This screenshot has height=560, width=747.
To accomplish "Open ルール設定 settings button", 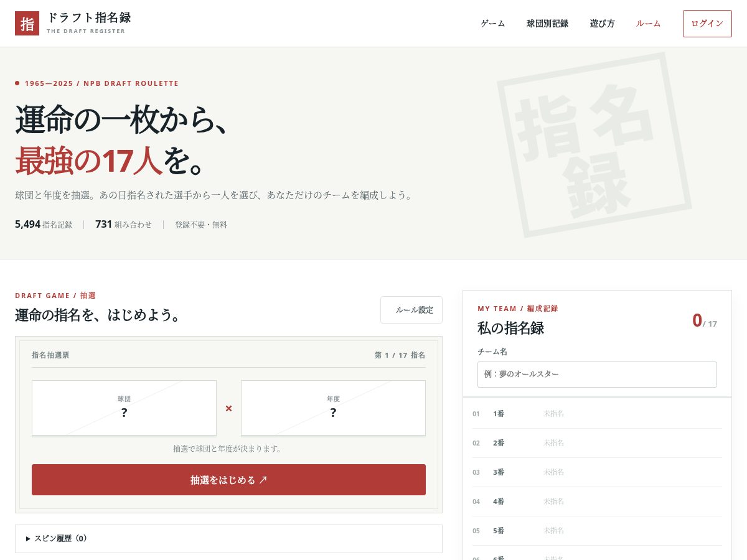I will click(x=411, y=310).
